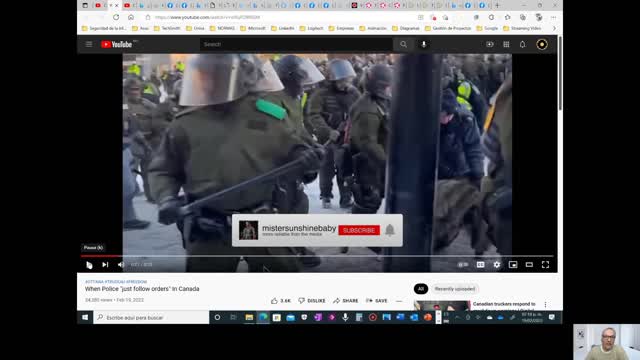Select the Recently uploaded filter chip
Screen dimensions: 640x360
pos(455,289)
